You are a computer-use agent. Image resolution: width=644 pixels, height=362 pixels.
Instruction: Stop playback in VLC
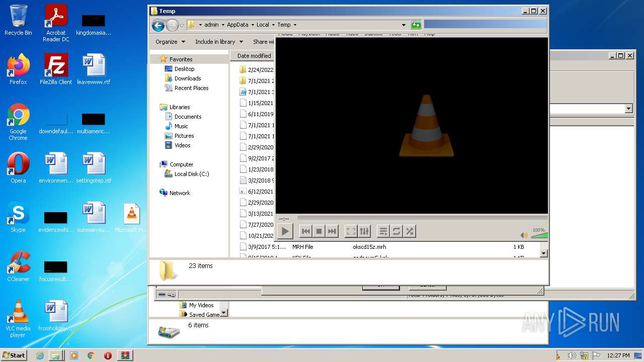coord(318,231)
